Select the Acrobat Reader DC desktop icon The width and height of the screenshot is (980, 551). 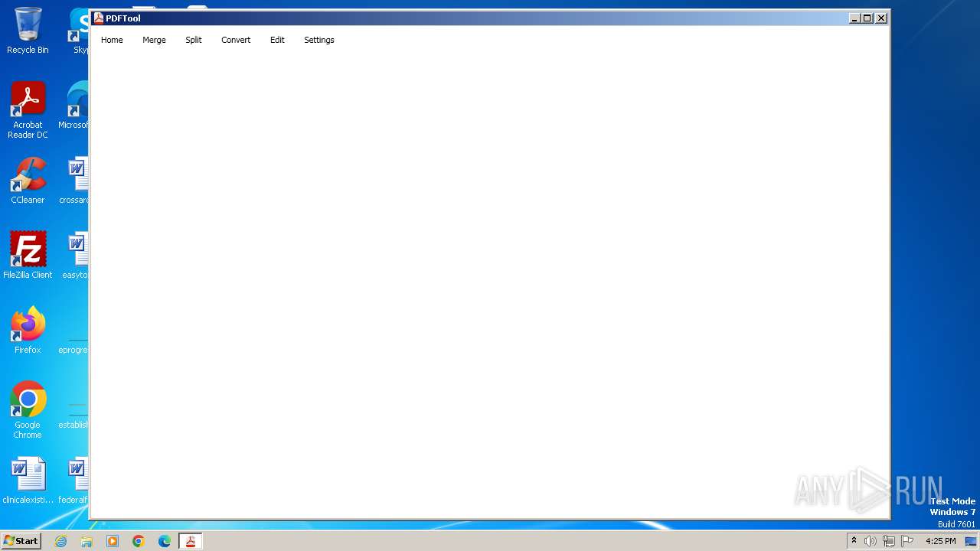point(28,110)
